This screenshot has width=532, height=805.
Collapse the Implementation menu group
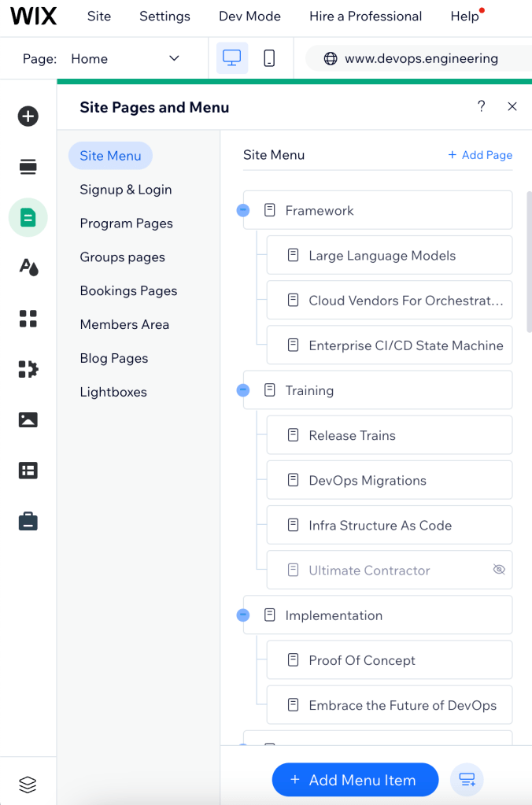click(x=243, y=615)
